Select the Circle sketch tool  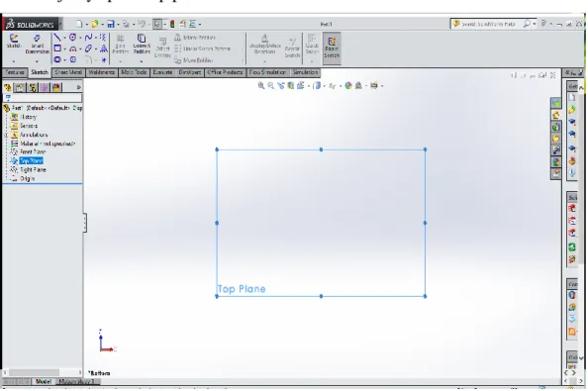[x=72, y=37]
